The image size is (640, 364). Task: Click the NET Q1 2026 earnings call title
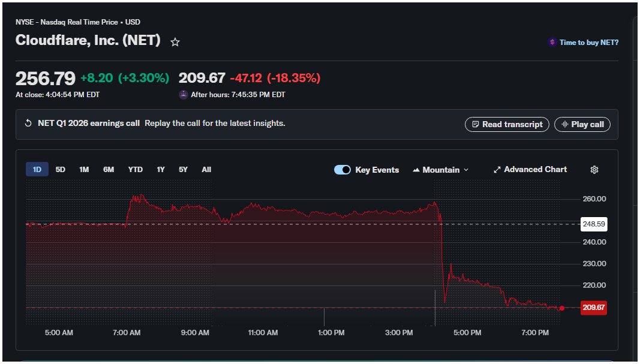point(89,124)
